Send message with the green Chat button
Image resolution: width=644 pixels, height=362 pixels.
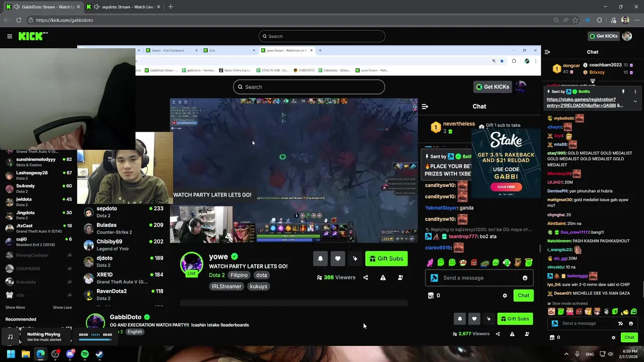click(x=629, y=337)
